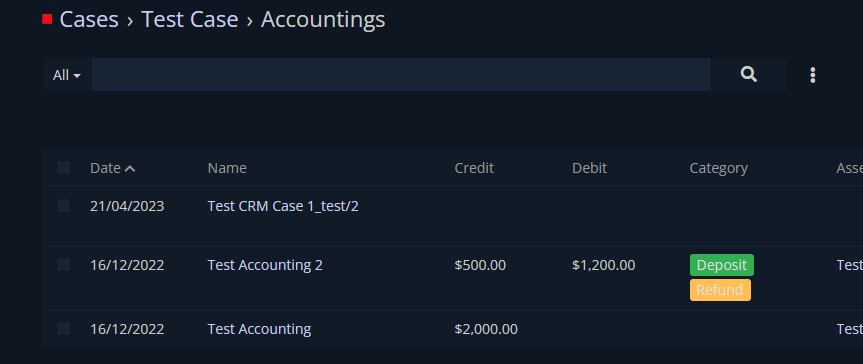Open Test CRM Case 1_test/2 record
Viewport: 863px width, 364px height.
283,207
